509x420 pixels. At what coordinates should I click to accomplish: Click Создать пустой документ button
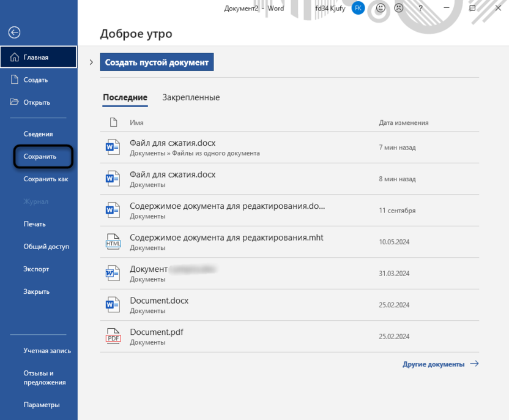coord(157,62)
